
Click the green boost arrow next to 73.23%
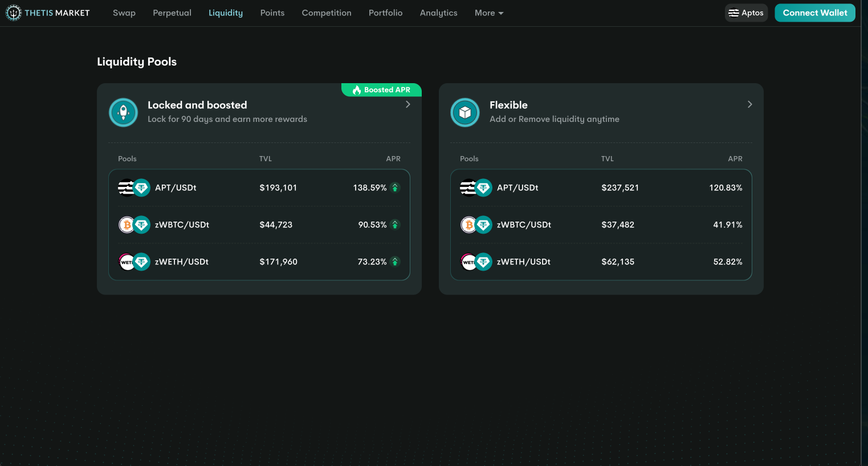pos(395,261)
